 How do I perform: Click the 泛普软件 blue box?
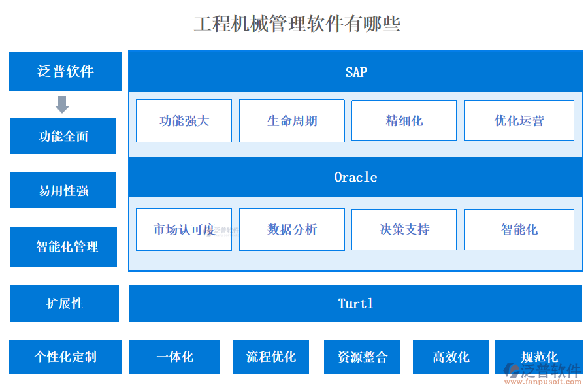point(65,71)
